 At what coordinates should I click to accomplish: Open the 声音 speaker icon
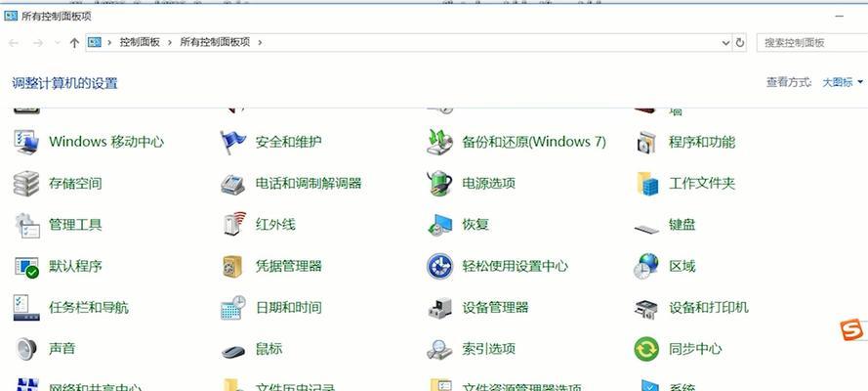coord(26,349)
